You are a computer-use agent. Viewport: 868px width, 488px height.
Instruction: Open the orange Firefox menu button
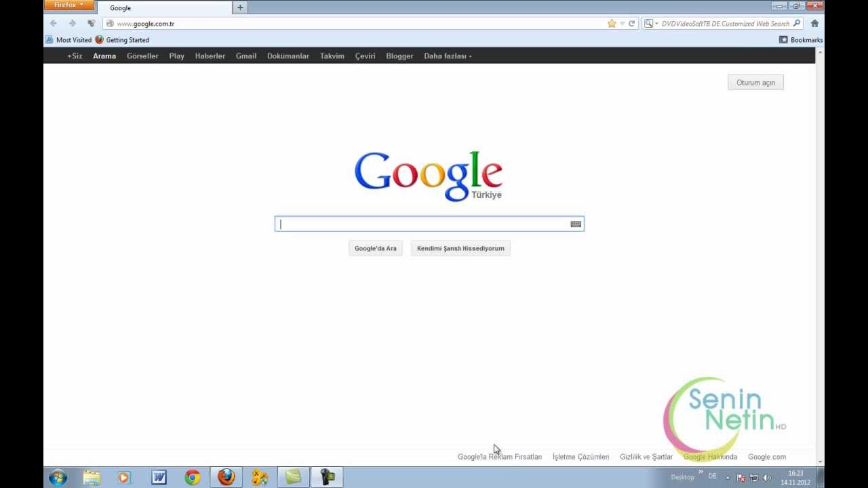(68, 5)
